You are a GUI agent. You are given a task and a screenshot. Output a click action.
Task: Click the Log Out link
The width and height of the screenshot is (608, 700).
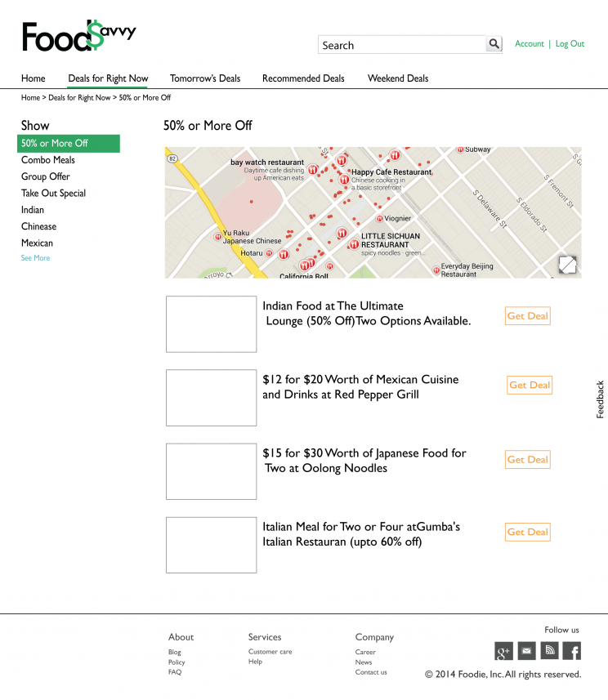570,44
